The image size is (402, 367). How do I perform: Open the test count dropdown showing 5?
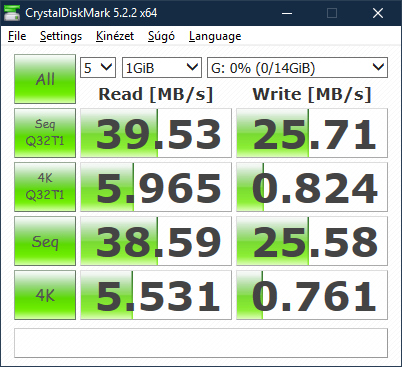(98, 68)
